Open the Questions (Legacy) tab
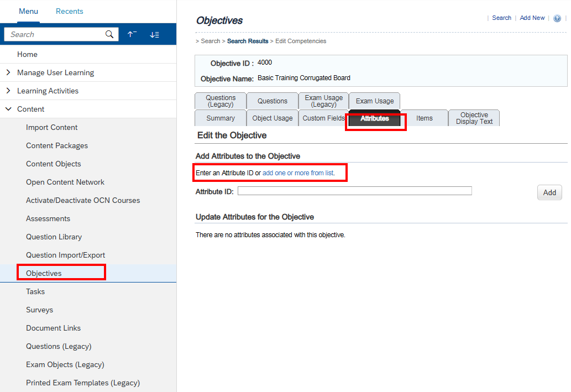Viewport: 571px width, 392px height. tap(221, 101)
